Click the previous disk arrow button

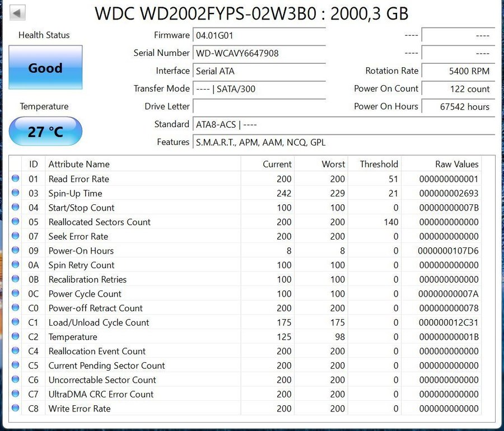[18, 13]
